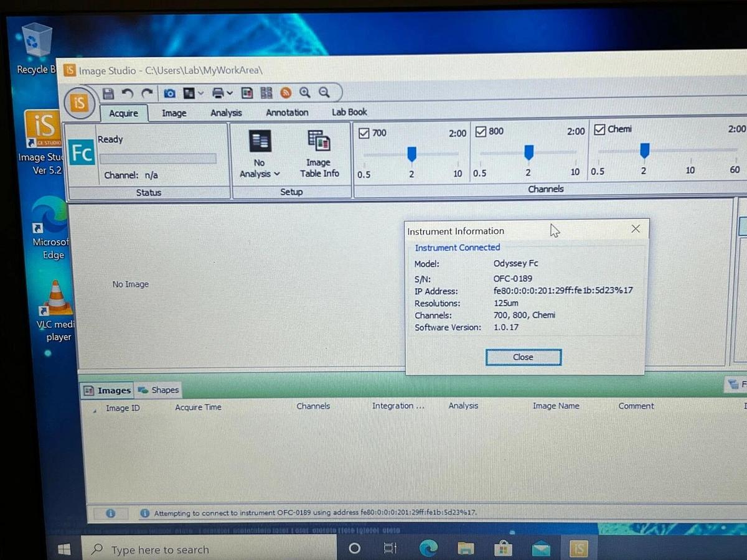This screenshot has height=560, width=747.
Task: Zoom out with the minus magnifier
Action: tap(324, 93)
